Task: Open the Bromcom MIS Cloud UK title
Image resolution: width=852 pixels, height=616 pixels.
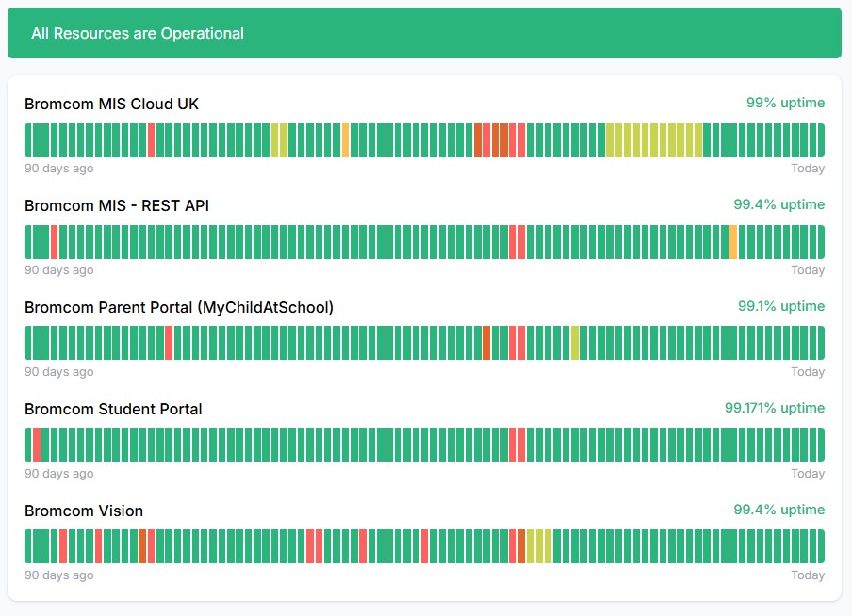Action: [111, 104]
